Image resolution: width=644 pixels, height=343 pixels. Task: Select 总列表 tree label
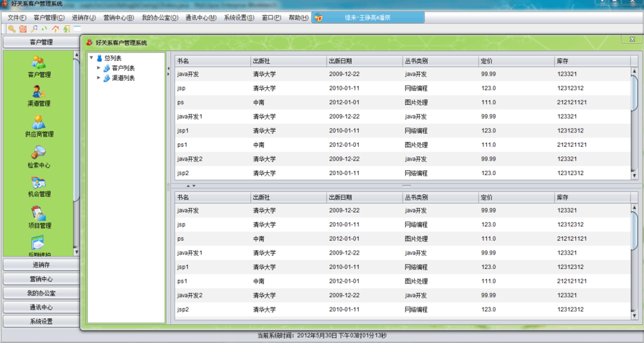tap(113, 58)
